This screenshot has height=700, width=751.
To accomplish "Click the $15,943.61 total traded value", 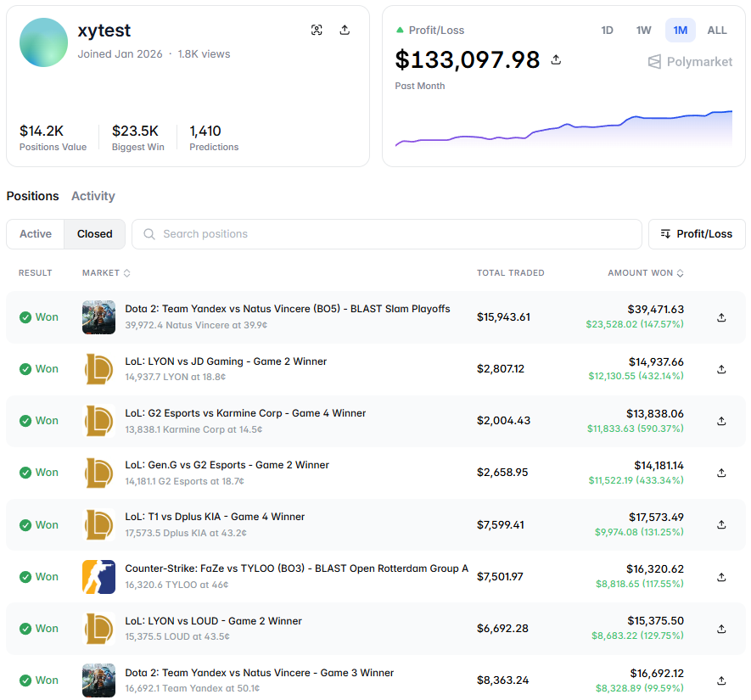I will pos(503,317).
